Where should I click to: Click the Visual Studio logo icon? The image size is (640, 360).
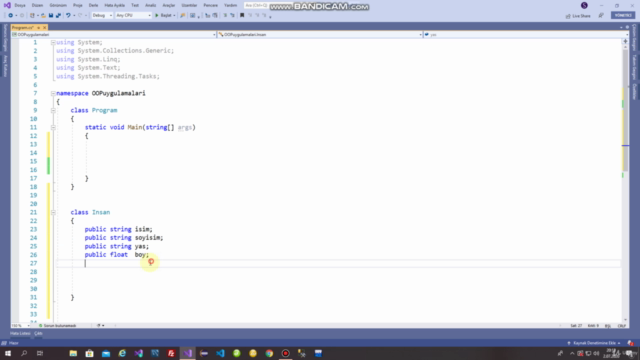[7, 5]
